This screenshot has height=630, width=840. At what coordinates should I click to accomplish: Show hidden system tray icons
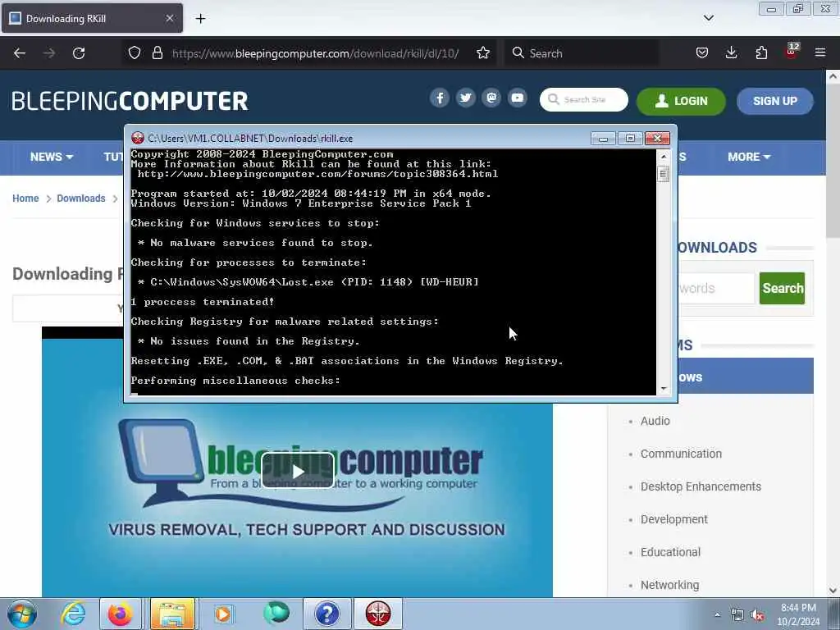[x=717, y=614]
